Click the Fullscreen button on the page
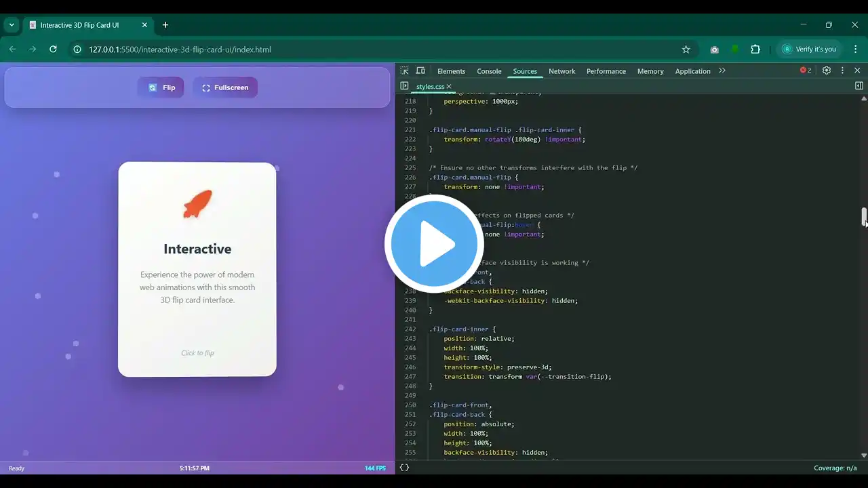This screenshot has height=488, width=868. point(225,87)
